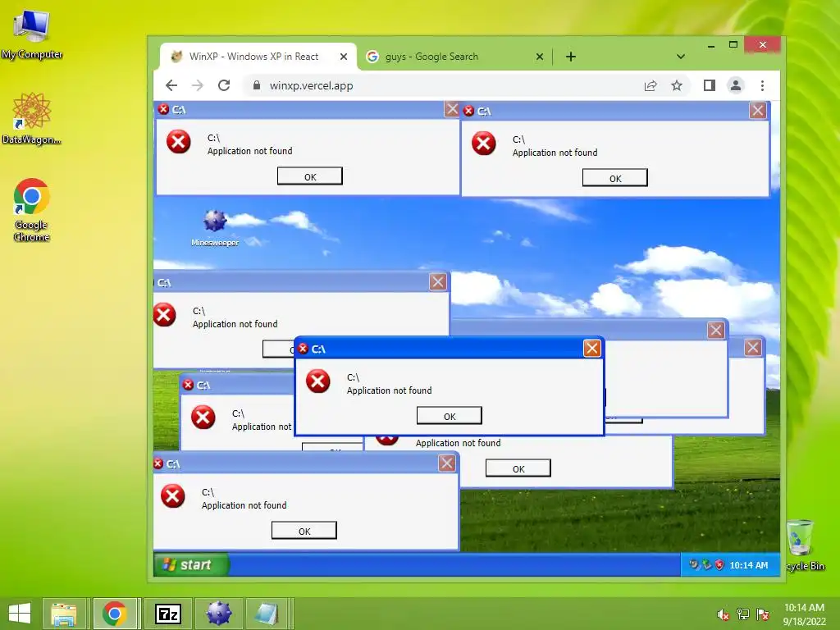Open the Windows Start button
The image size is (840, 630).
coord(20,614)
